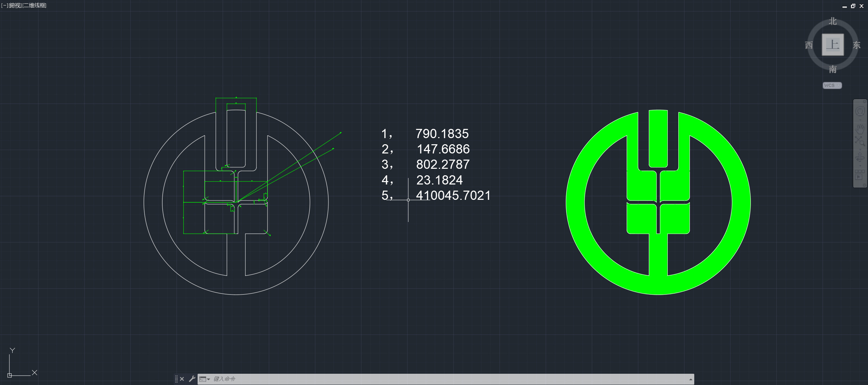Open the 二维线框 visual style menu
Screen dimensions: 868x385
click(34, 5)
